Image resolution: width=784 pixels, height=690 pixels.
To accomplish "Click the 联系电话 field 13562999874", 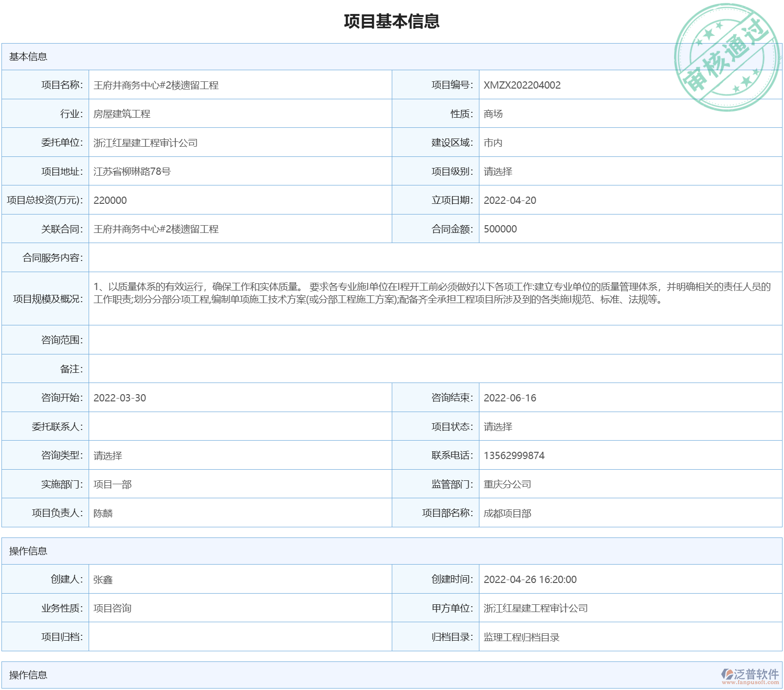I will click(x=514, y=456).
